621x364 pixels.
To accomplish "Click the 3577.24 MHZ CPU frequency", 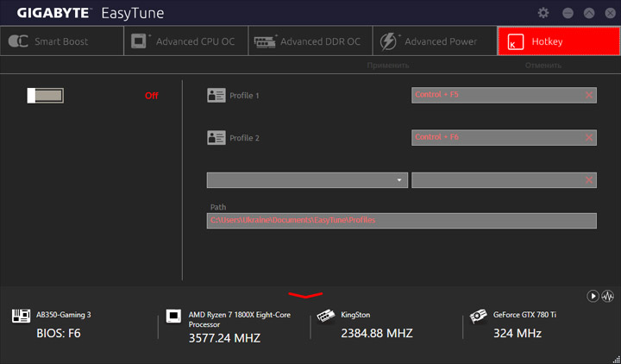I will tap(224, 338).
